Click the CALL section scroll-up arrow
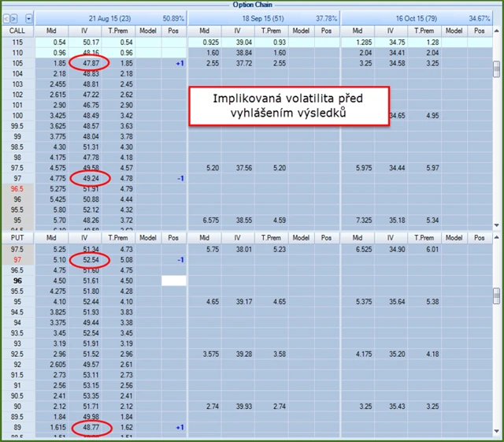 pos(497,31)
